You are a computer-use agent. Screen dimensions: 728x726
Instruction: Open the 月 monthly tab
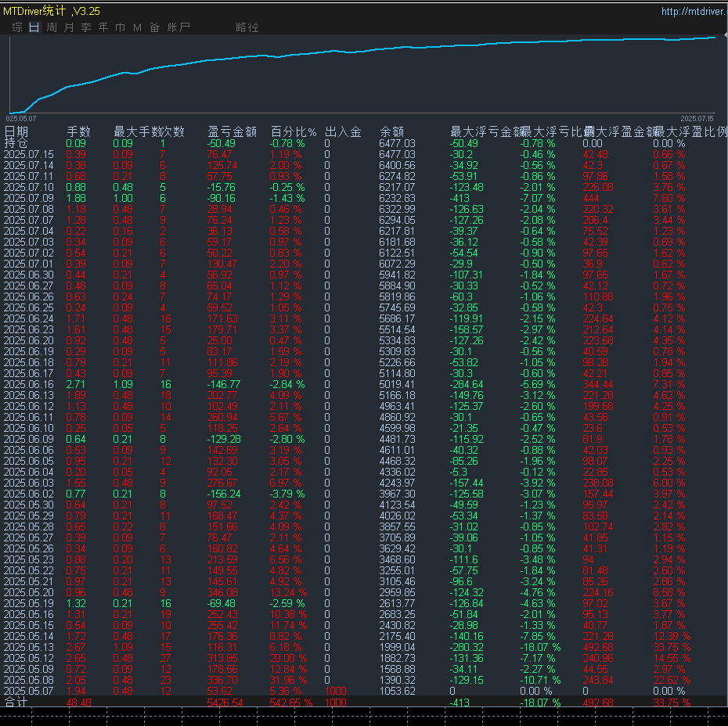(69, 27)
